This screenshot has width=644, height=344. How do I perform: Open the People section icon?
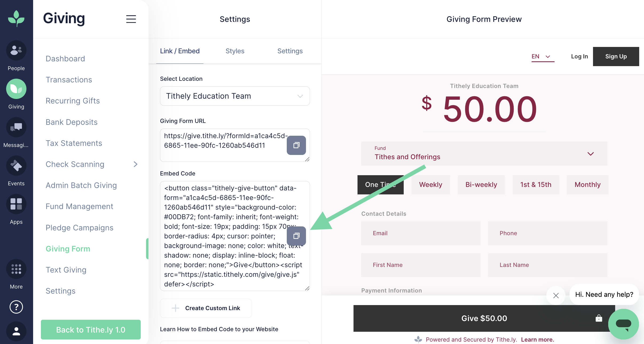(x=16, y=51)
